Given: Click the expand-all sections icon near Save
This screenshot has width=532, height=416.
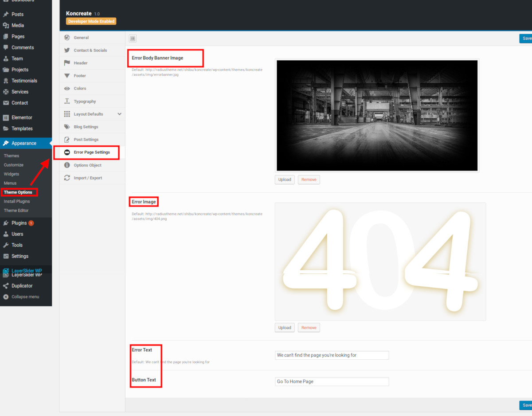Looking at the screenshot, I should (133, 39).
